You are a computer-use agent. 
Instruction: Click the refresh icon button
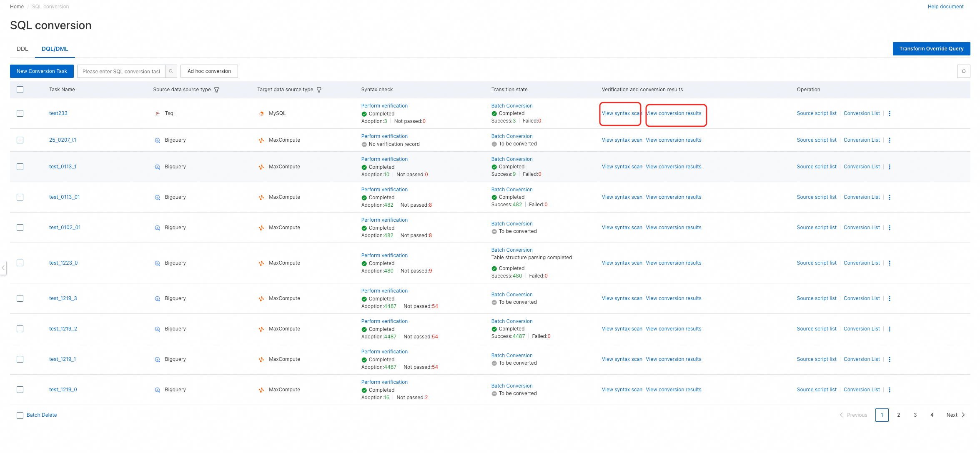pos(963,71)
